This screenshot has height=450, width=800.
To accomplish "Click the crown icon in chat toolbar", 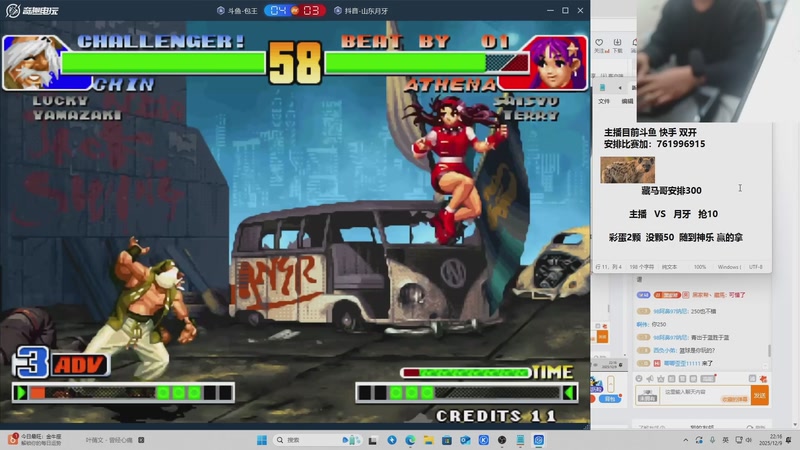I will coord(661,379).
